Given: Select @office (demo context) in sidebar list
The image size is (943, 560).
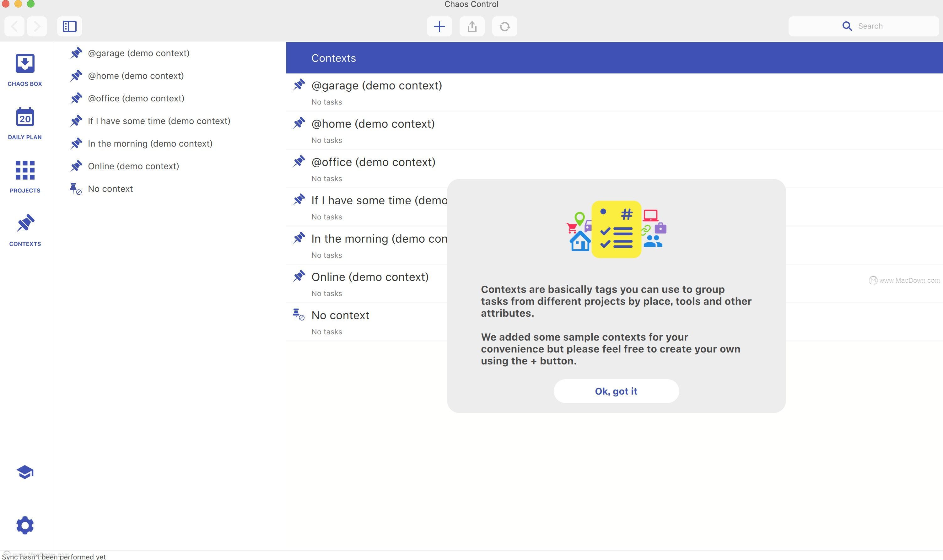Looking at the screenshot, I should pyautogui.click(x=170, y=99).
